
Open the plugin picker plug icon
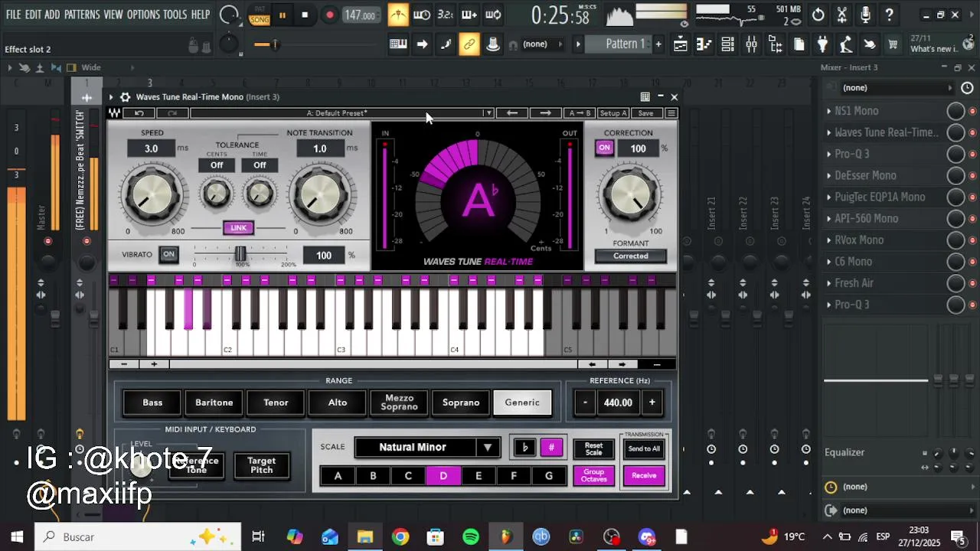tap(822, 44)
